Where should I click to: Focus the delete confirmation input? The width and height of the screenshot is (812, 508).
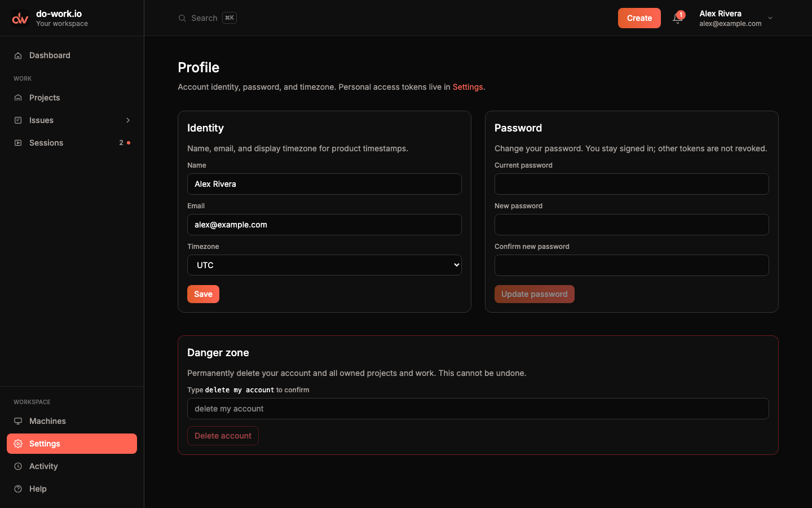(x=478, y=409)
